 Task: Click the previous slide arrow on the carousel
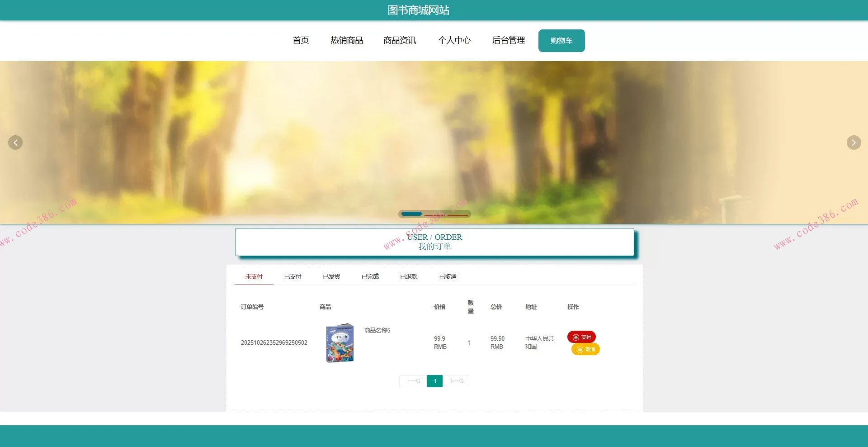pyautogui.click(x=15, y=143)
